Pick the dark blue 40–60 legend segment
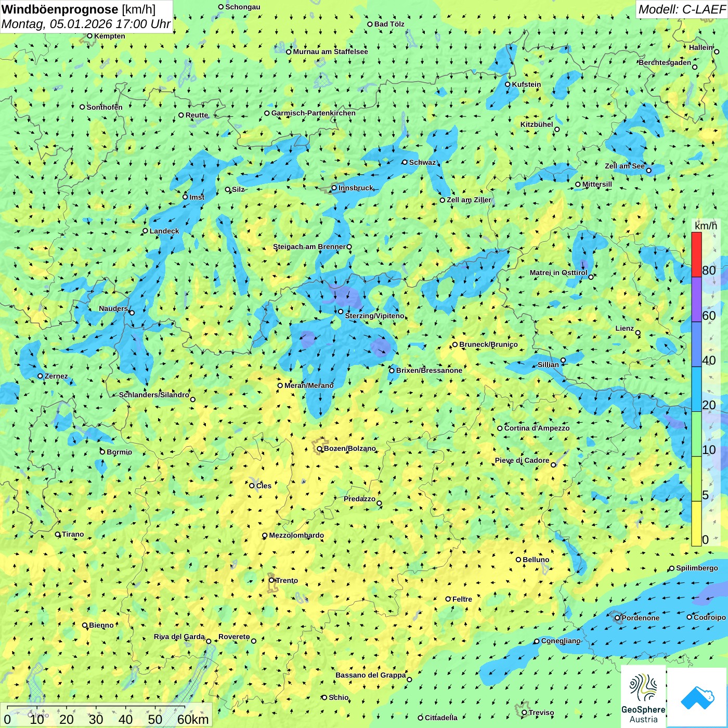 (x=696, y=344)
